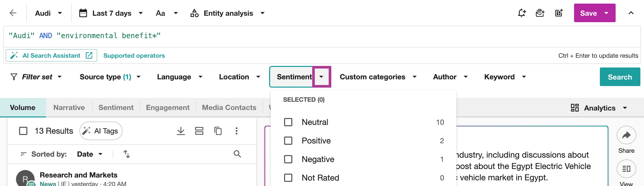
Task: Launch the AI Search Assistant
Action: point(51,56)
